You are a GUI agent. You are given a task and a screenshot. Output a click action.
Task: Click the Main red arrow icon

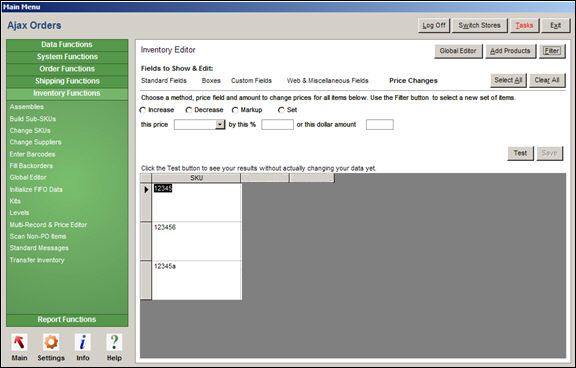coord(19,342)
